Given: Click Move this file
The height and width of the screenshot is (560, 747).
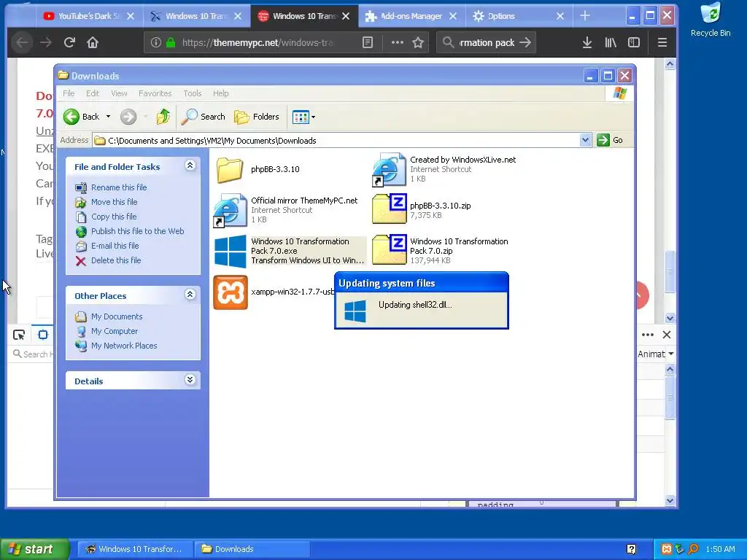Looking at the screenshot, I should click(x=115, y=202).
